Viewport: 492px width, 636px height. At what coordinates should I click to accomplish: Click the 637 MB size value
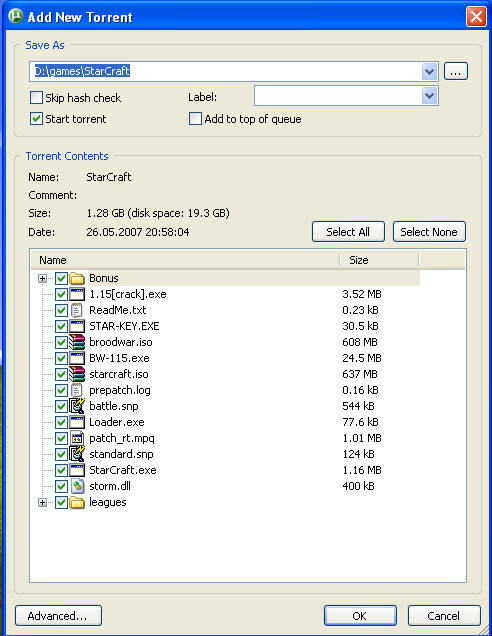(360, 374)
